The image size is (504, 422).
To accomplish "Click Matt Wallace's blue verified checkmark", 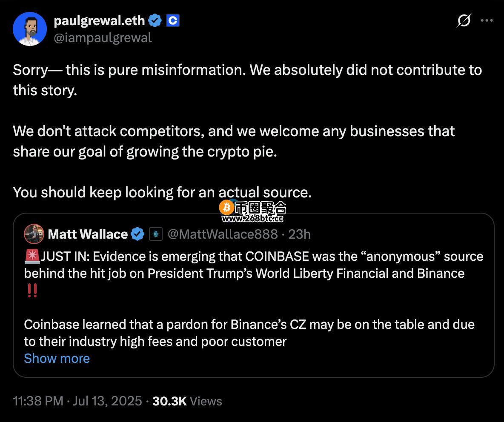I will point(137,234).
